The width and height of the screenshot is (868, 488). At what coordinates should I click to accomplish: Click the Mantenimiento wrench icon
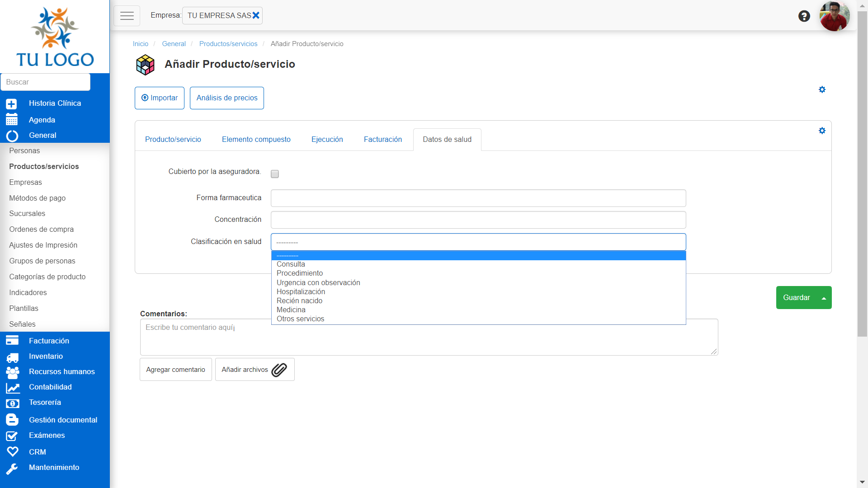point(12,468)
